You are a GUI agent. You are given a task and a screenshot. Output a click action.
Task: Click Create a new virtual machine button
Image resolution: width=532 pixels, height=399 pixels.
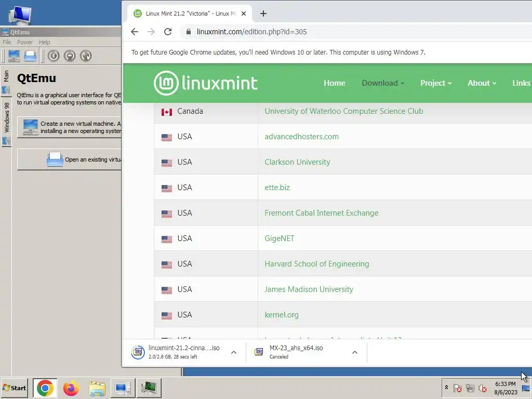pos(69,127)
